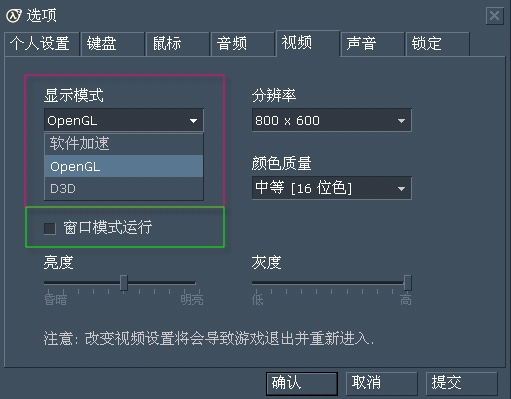Pick D3D option in display mode list
Image resolution: width=511 pixels, height=399 pixels.
pyautogui.click(x=124, y=188)
